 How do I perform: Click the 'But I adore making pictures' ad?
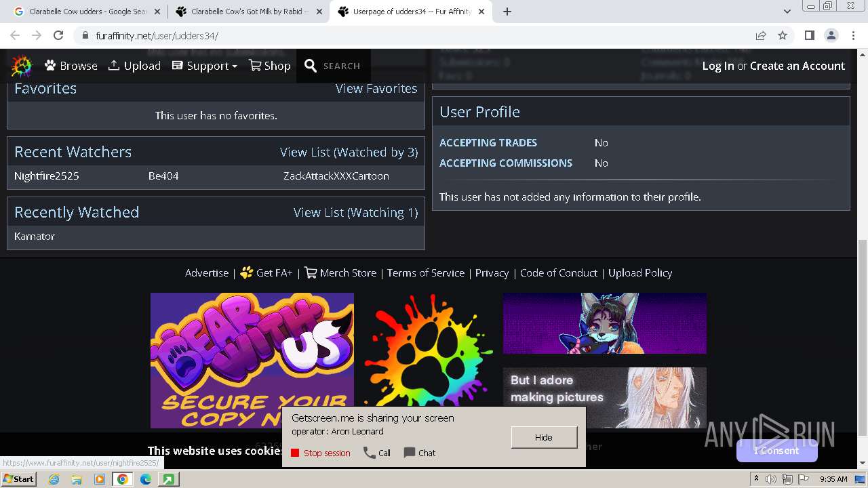(605, 397)
